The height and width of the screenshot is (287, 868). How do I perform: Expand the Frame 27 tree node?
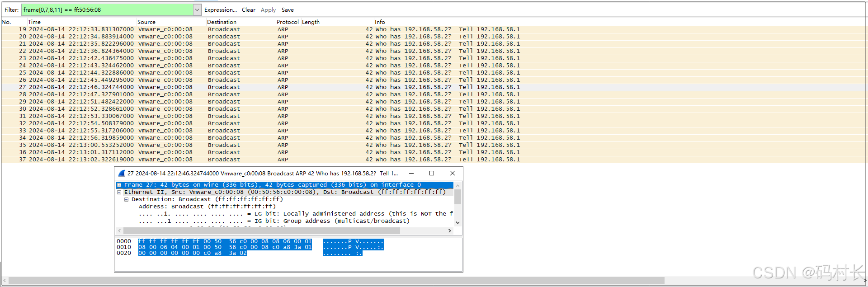pos(119,185)
